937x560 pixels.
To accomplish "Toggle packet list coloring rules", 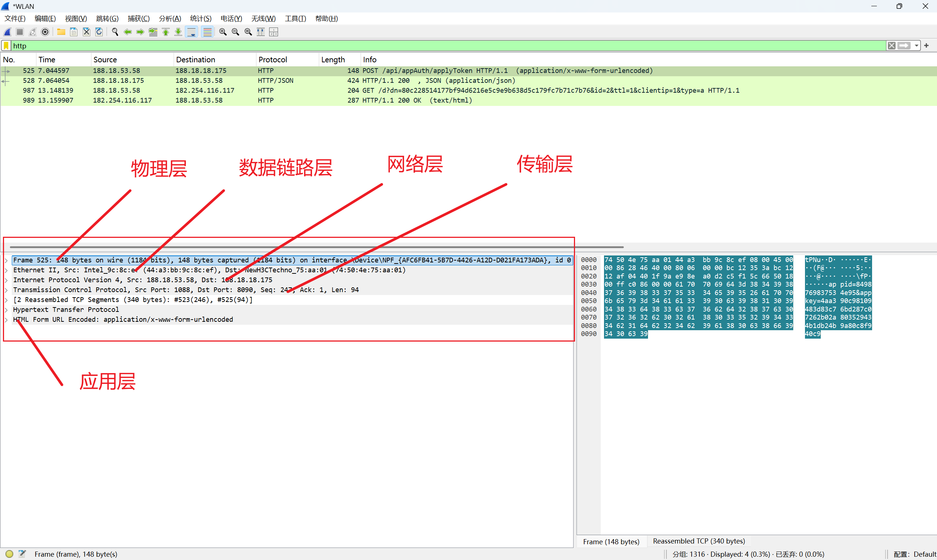I will point(207,32).
